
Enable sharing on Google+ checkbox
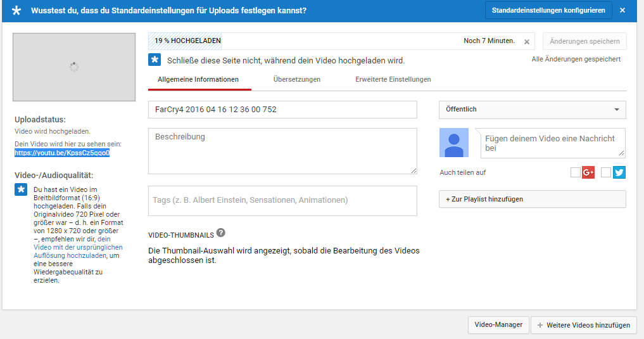click(576, 172)
